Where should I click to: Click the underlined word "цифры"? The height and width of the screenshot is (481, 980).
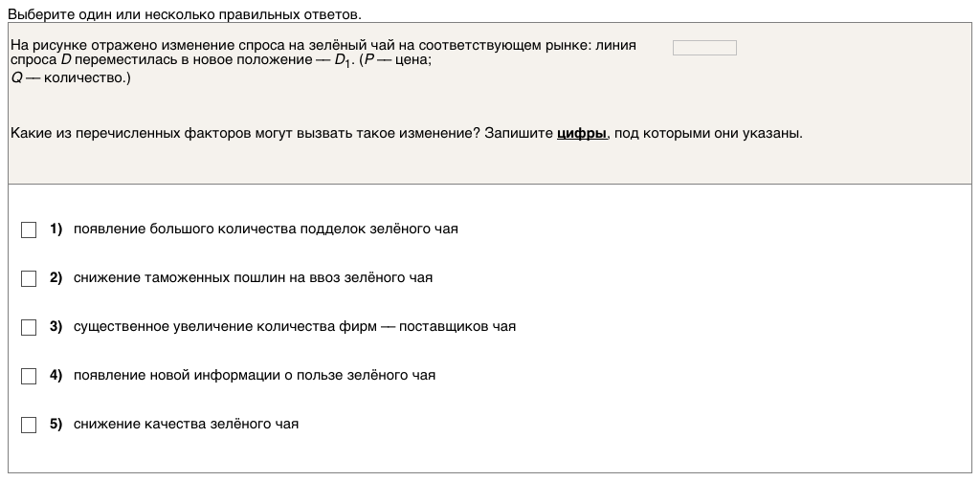(x=582, y=134)
